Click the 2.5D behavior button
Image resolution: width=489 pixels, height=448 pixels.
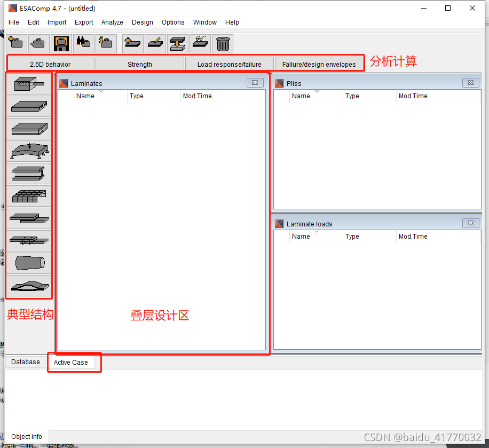51,64
